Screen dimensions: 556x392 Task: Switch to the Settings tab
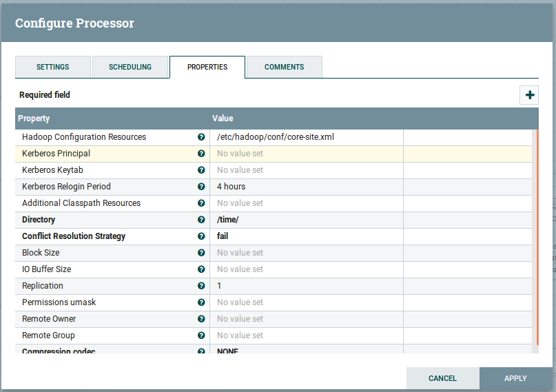tap(53, 67)
